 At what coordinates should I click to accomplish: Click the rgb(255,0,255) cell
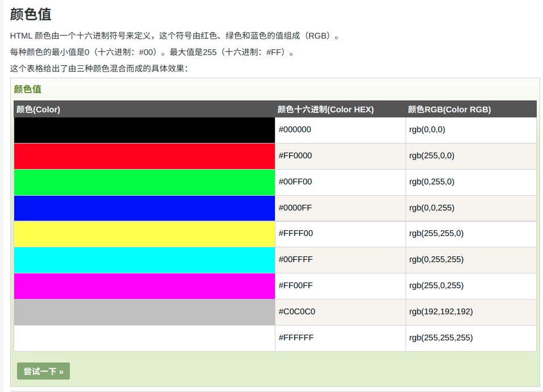pyautogui.click(x=471, y=286)
